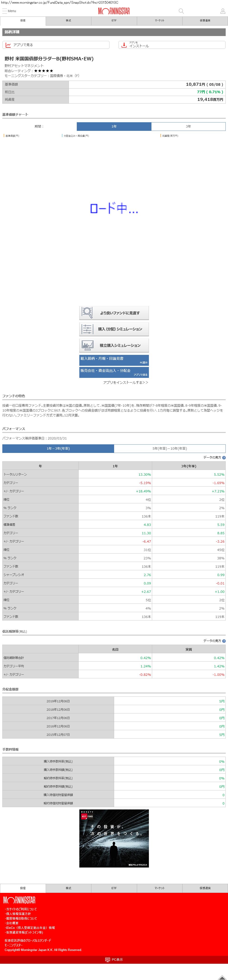Select the top ETF tab
The width and height of the screenshot is (228, 980).
point(114,20)
